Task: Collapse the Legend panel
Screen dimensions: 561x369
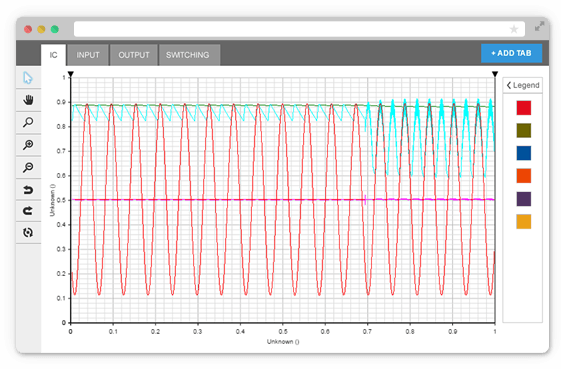Action: point(523,85)
